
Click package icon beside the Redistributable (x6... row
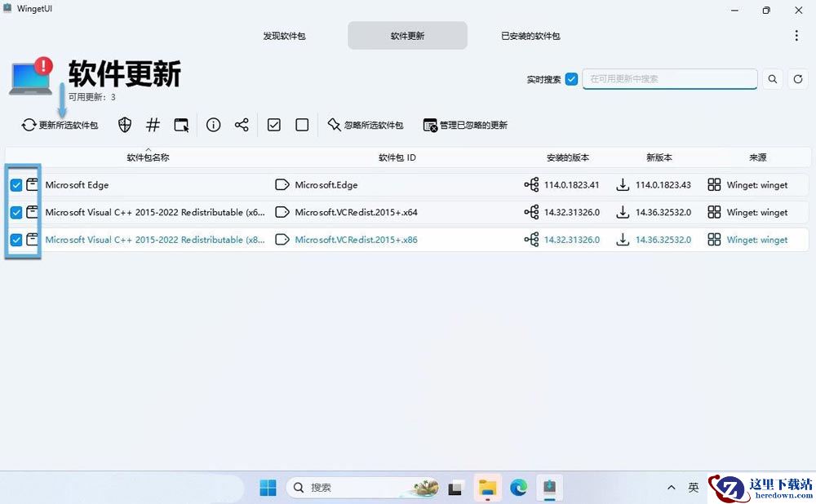[x=33, y=212]
